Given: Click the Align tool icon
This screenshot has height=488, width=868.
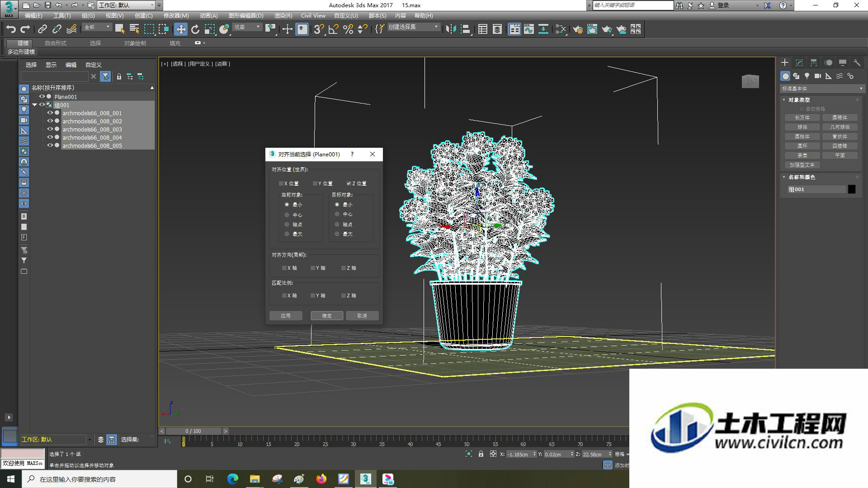Looking at the screenshot, I should (x=465, y=29).
